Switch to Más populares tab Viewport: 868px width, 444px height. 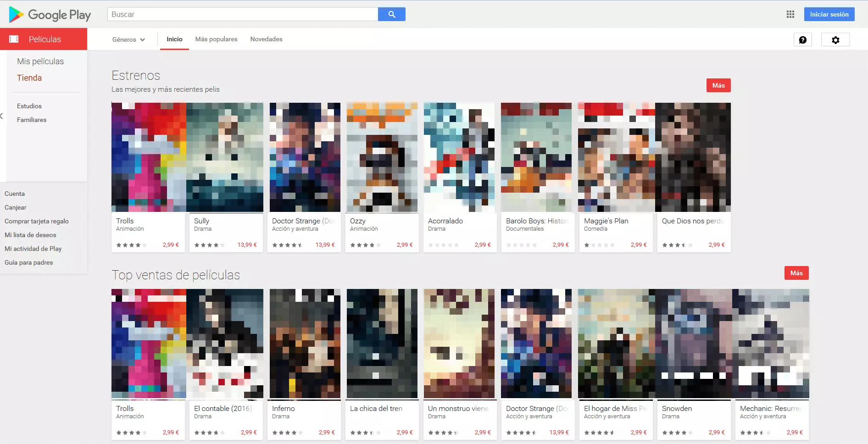pyautogui.click(x=216, y=39)
